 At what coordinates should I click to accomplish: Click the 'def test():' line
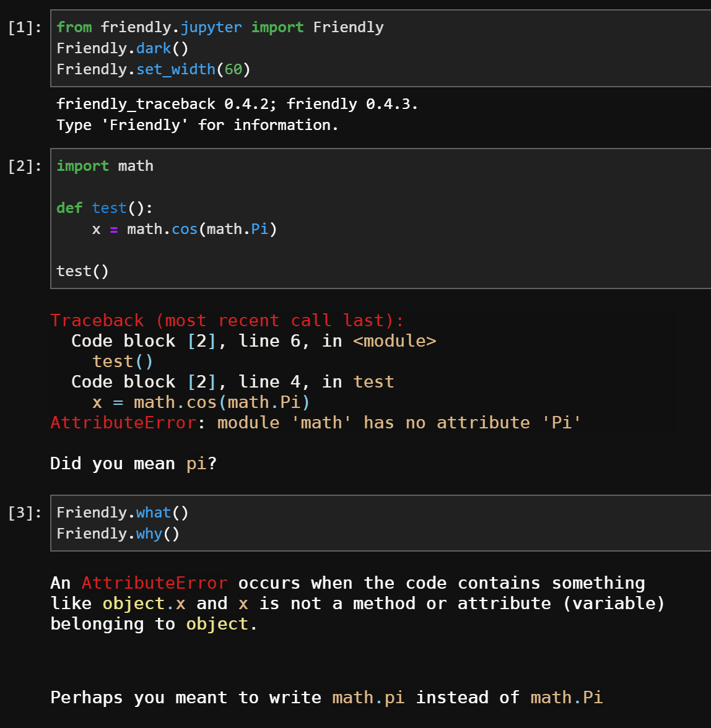(x=105, y=208)
